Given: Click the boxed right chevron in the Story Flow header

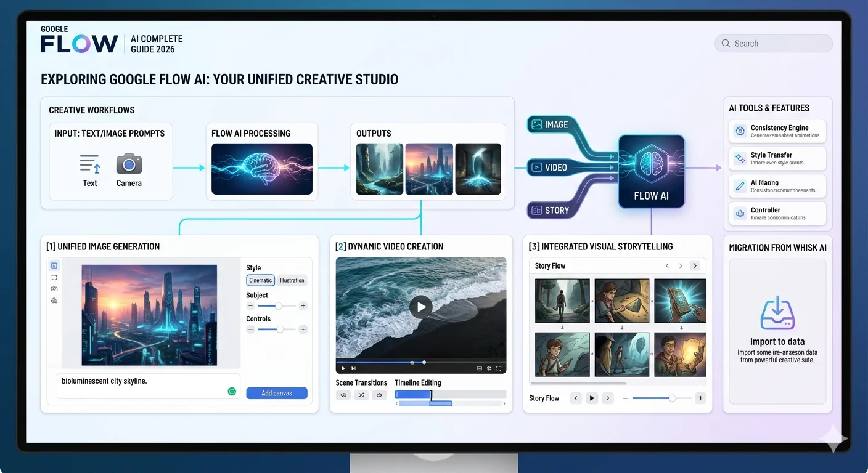Looking at the screenshot, I should point(695,265).
